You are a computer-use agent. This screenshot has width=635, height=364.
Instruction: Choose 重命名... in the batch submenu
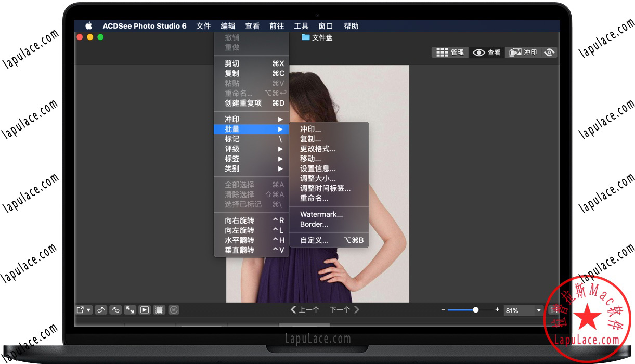329,198
